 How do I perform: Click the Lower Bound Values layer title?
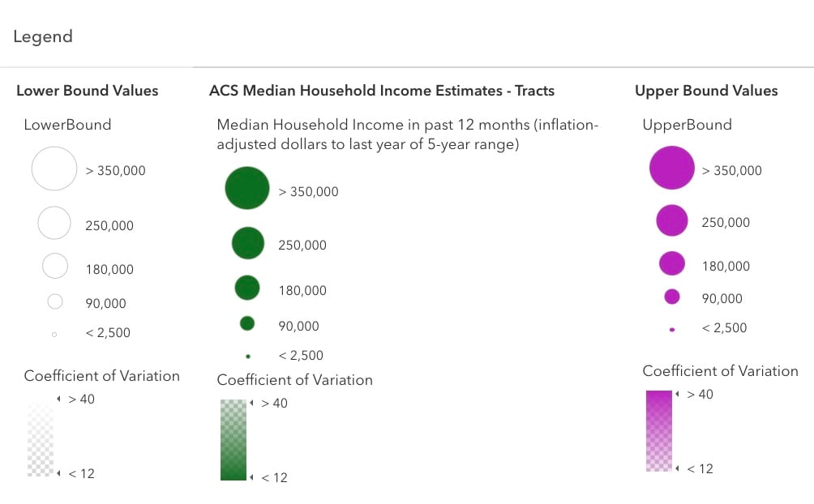pos(88,91)
